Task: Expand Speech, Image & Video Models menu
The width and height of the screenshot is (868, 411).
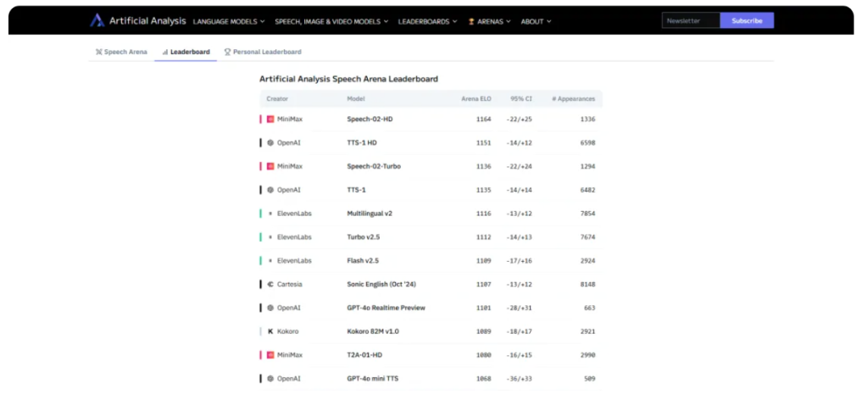Action: (x=331, y=21)
